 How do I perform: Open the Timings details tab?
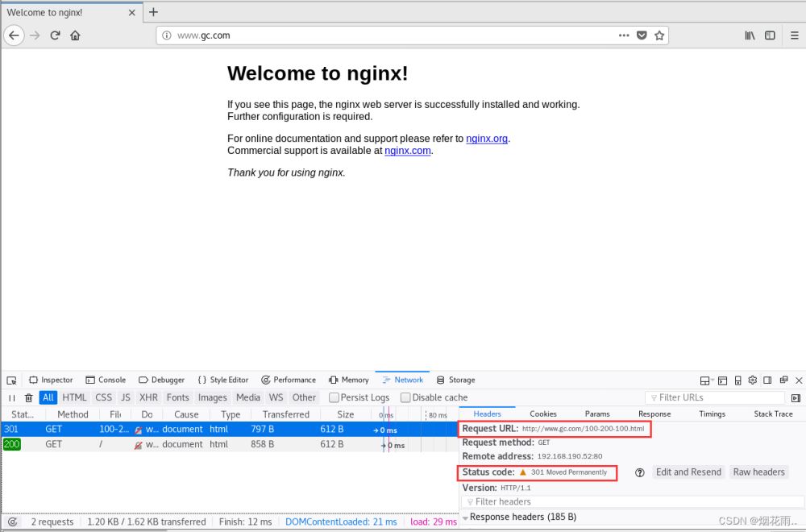[712, 414]
